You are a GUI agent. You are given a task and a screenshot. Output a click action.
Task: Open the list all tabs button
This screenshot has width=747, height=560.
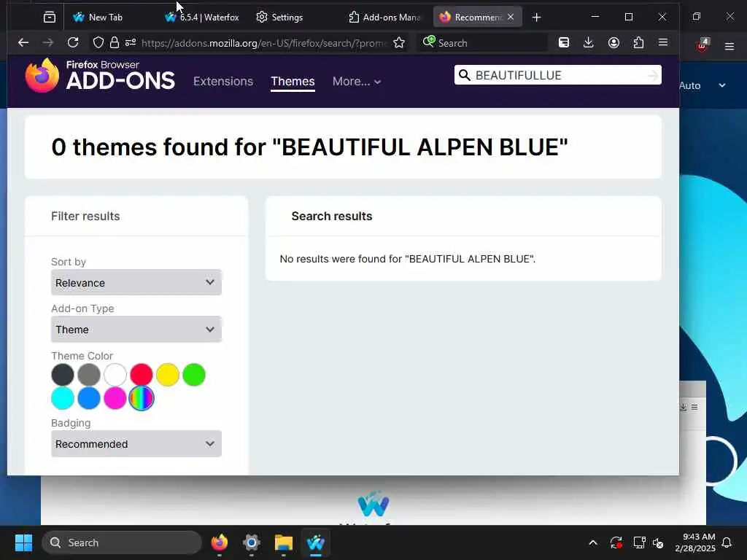click(x=50, y=17)
